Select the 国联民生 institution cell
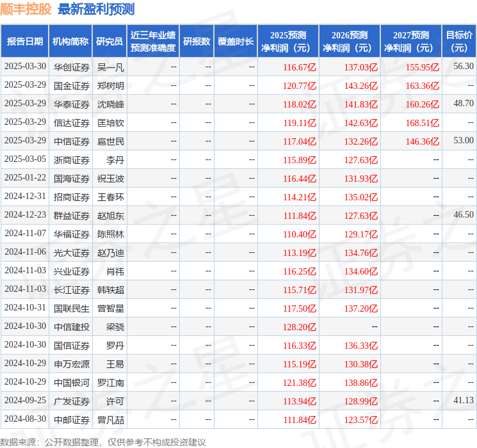This screenshot has height=448, width=477. pos(72,308)
